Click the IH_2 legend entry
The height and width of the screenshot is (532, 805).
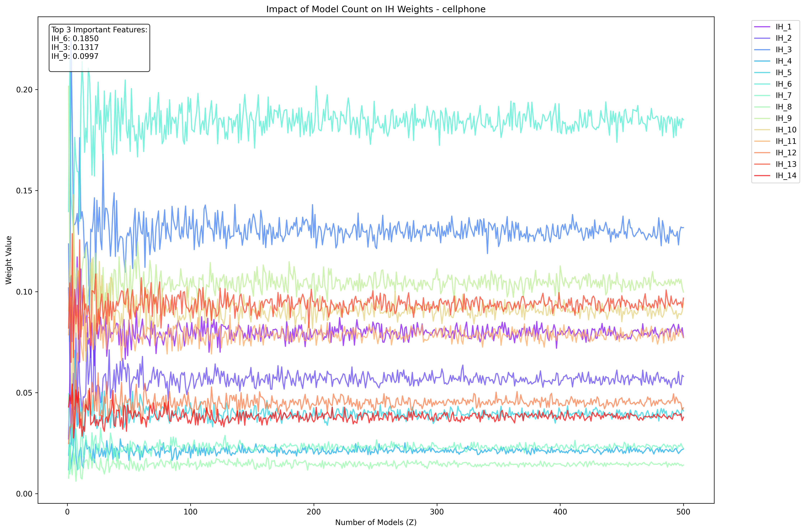tap(783, 38)
